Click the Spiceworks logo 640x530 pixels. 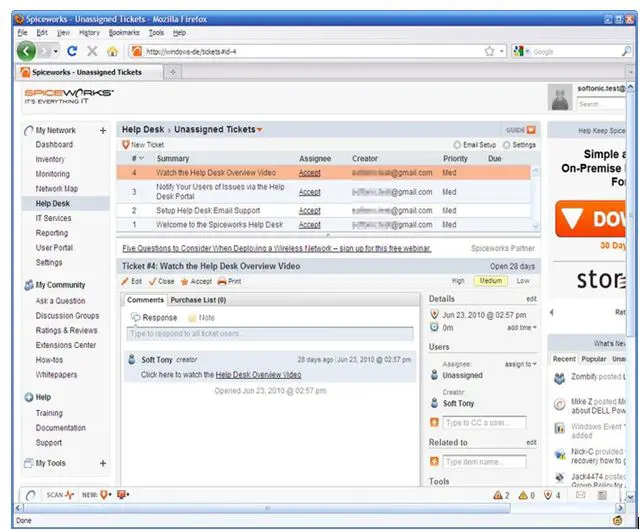pos(69,96)
